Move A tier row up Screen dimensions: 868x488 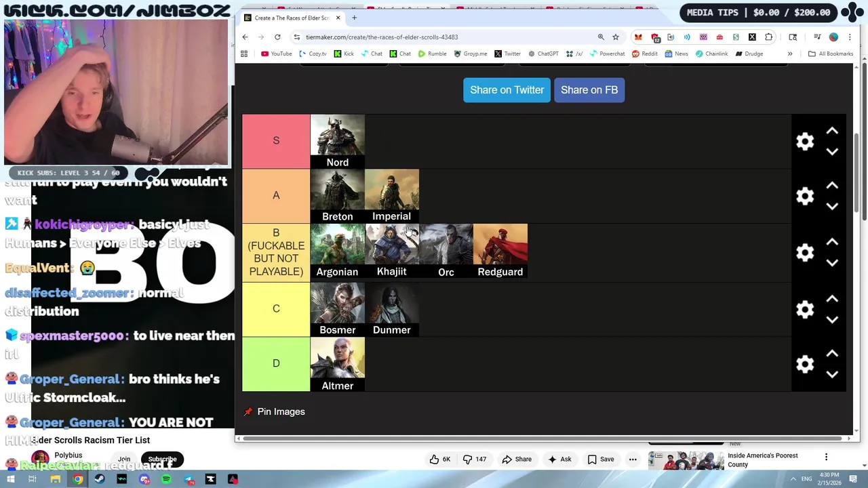[x=832, y=185]
